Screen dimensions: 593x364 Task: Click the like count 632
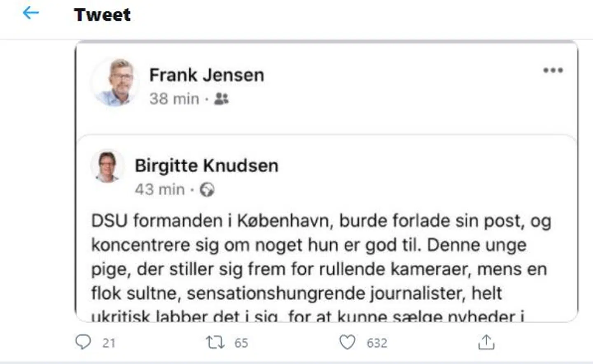point(377,343)
